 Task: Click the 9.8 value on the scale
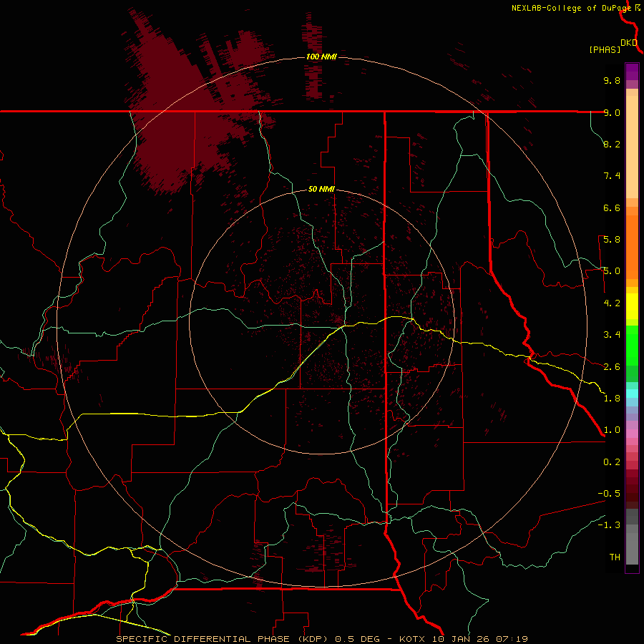[x=612, y=80]
